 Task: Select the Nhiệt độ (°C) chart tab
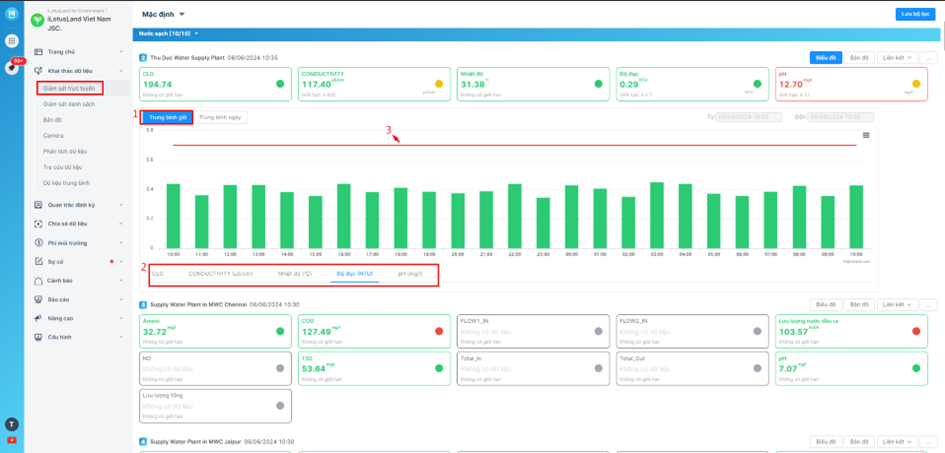(295, 273)
